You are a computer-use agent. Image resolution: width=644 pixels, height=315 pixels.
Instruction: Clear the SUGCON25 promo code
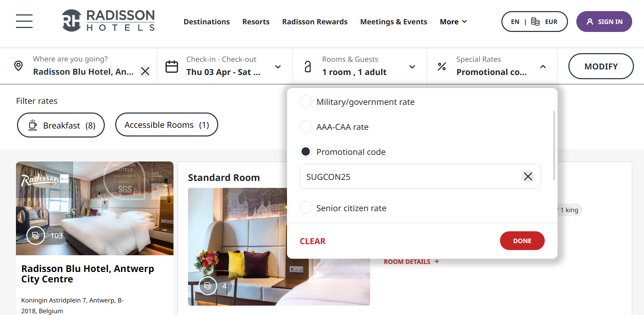click(x=528, y=176)
